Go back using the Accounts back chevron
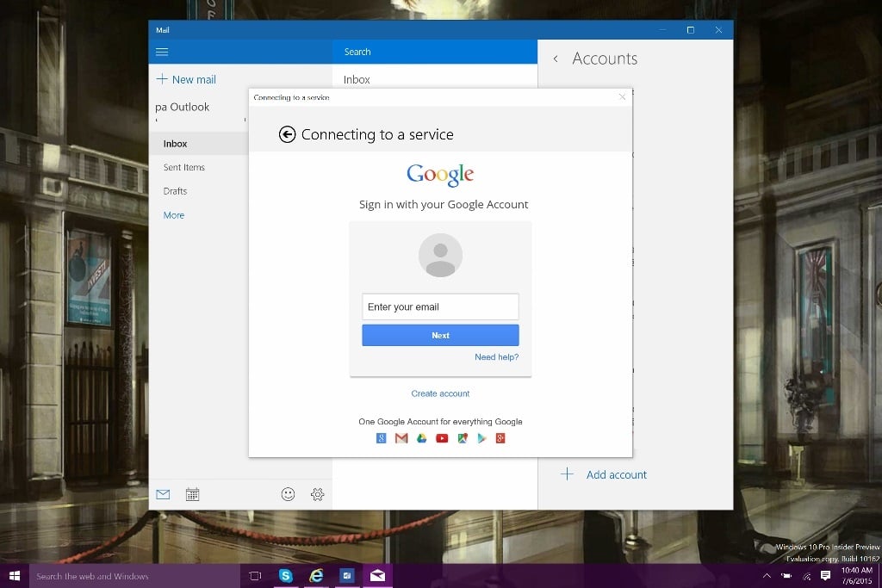The height and width of the screenshot is (588, 882). click(556, 59)
